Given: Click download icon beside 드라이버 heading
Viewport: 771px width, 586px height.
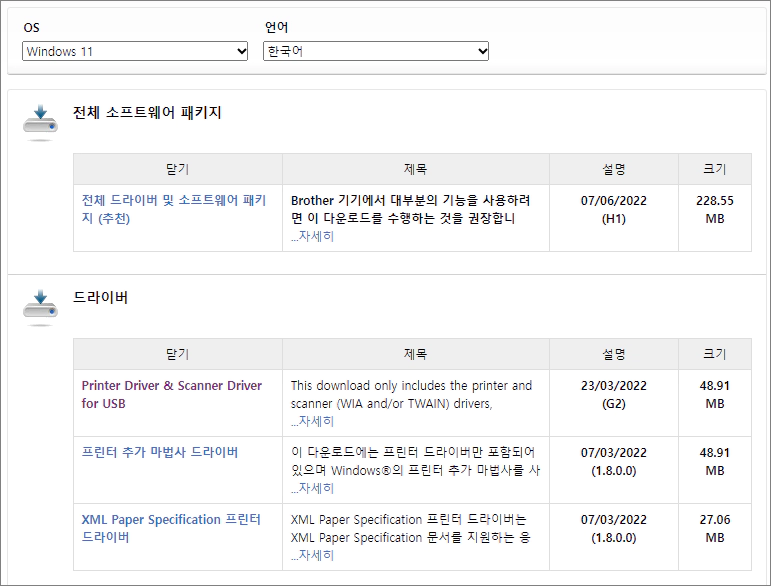Looking at the screenshot, I should coord(40,307).
